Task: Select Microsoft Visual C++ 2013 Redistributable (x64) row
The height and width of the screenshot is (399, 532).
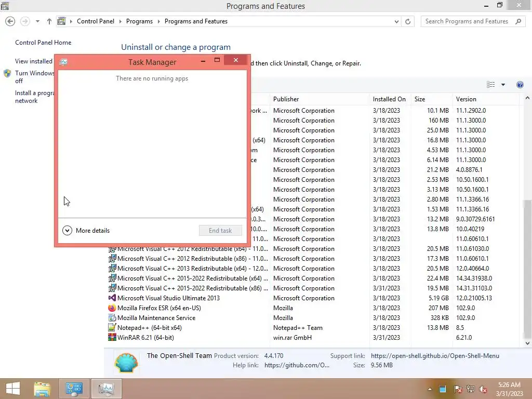Action: click(x=313, y=269)
